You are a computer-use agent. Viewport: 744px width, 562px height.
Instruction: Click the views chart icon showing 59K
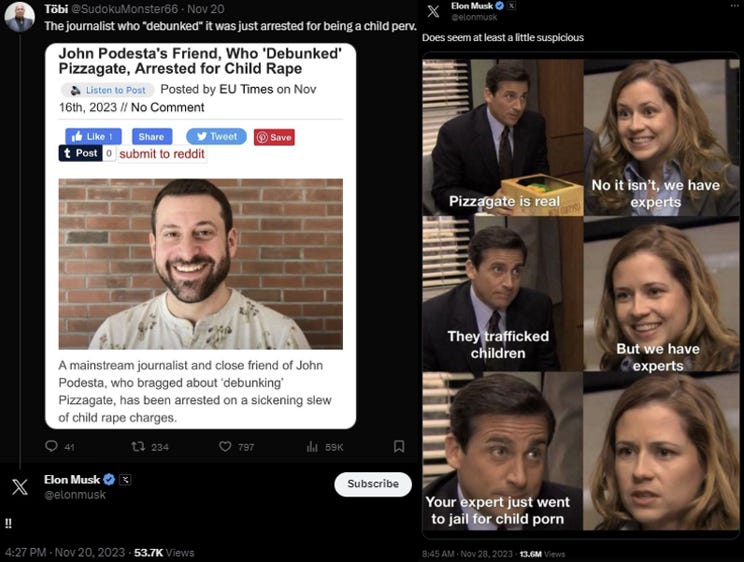point(312,447)
